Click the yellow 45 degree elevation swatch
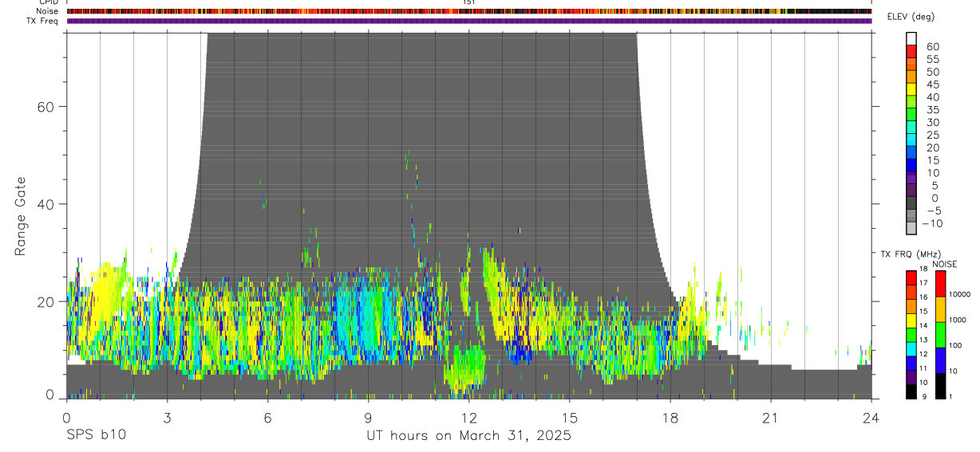 911,88
